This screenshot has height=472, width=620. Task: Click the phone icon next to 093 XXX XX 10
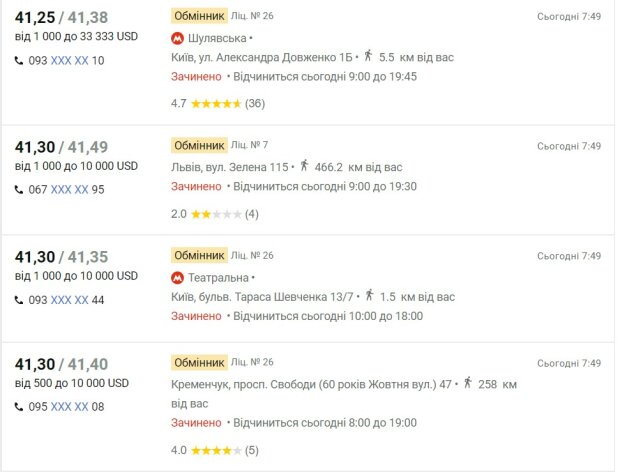[x=19, y=60]
